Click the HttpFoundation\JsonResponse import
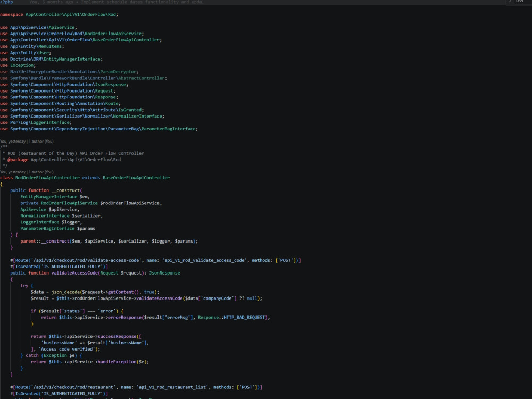 pos(64,85)
